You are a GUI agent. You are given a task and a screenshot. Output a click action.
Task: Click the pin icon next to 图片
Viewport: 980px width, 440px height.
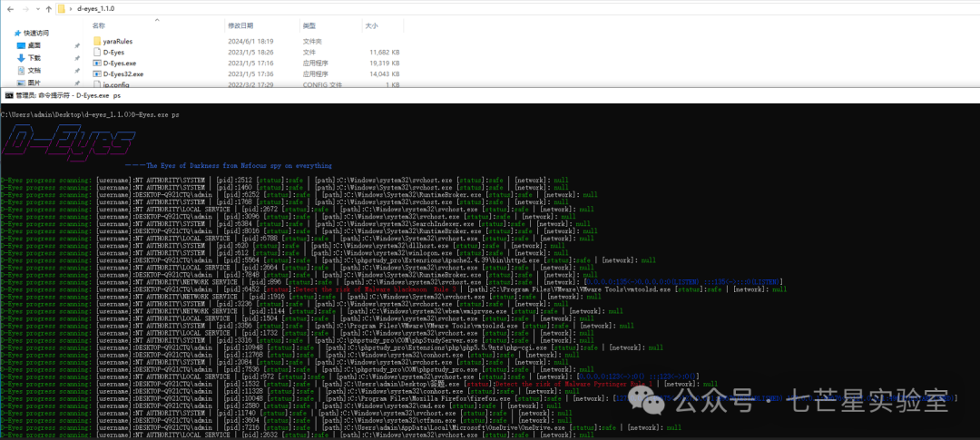[77, 83]
